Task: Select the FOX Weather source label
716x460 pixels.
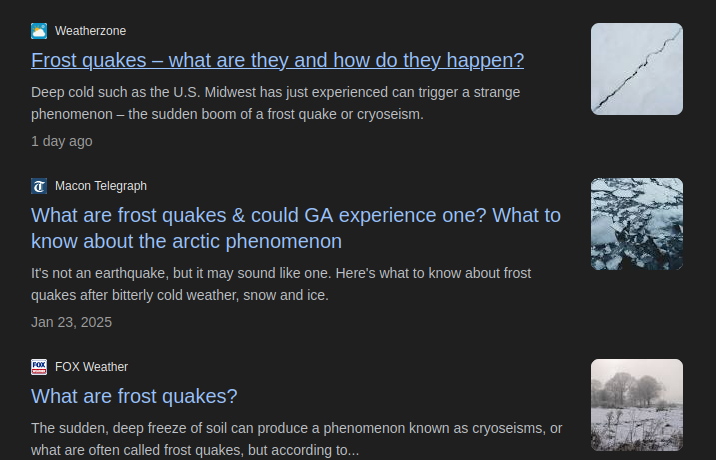Action: [x=91, y=367]
